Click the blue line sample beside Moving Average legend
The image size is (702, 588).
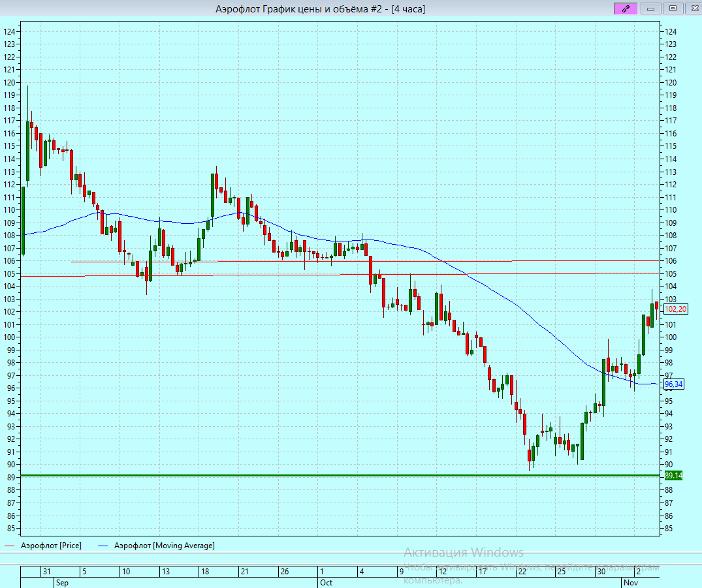pos(103,546)
